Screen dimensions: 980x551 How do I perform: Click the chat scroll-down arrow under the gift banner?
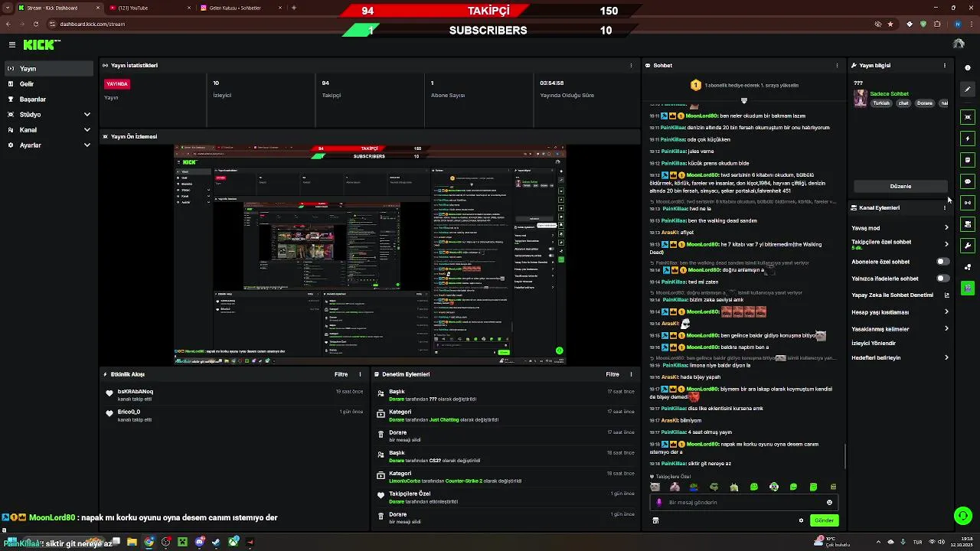point(743,100)
